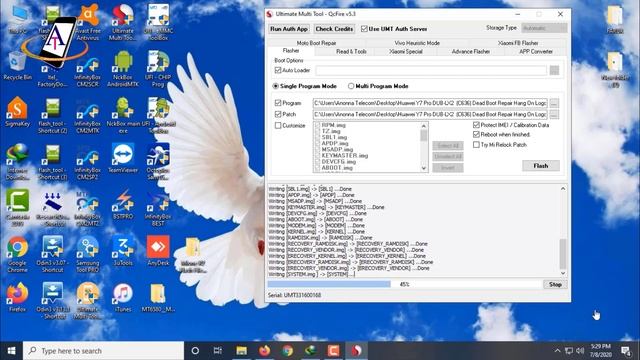Launch the SigmaKey desktop shortcut

[x=17, y=112]
